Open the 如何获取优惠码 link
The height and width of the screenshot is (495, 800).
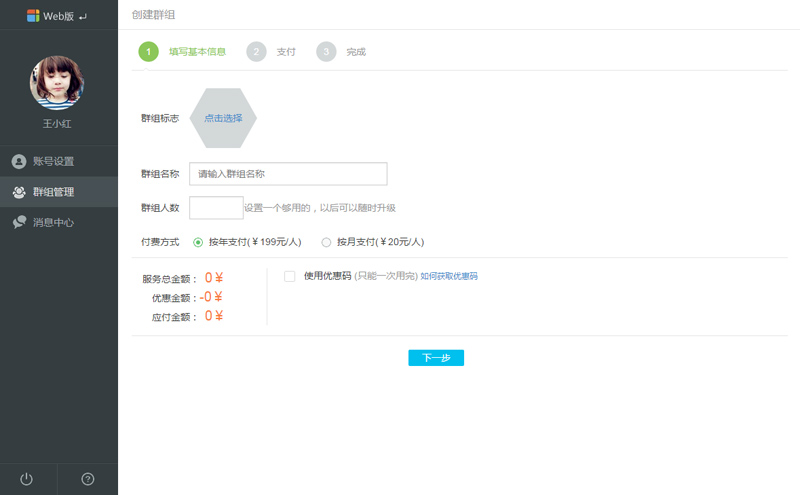click(x=449, y=276)
